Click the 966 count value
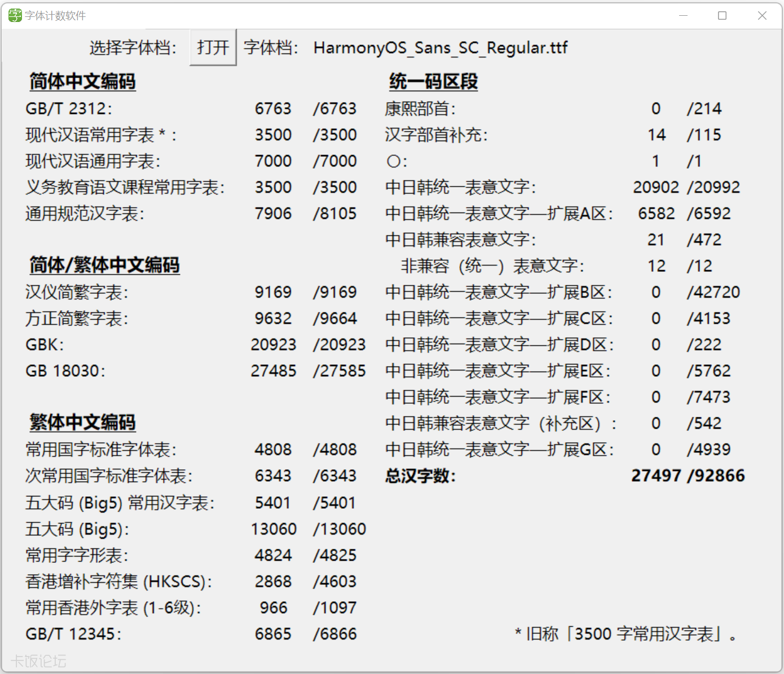The height and width of the screenshot is (674, 784). (274, 608)
